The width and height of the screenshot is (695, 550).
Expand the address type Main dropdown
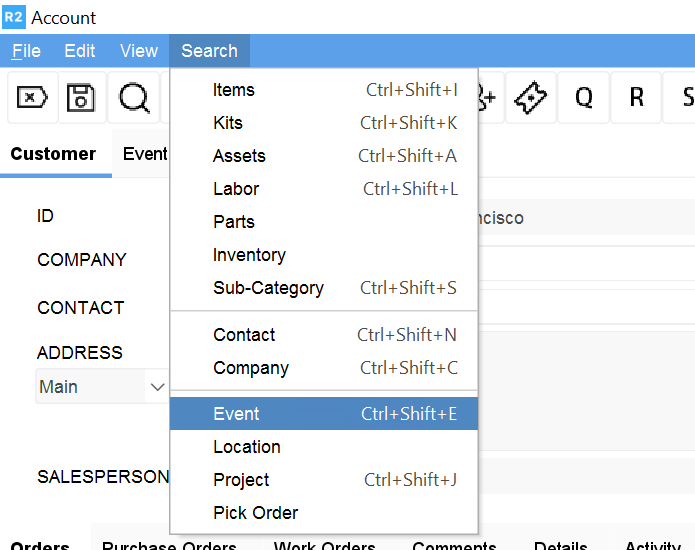click(x=157, y=387)
